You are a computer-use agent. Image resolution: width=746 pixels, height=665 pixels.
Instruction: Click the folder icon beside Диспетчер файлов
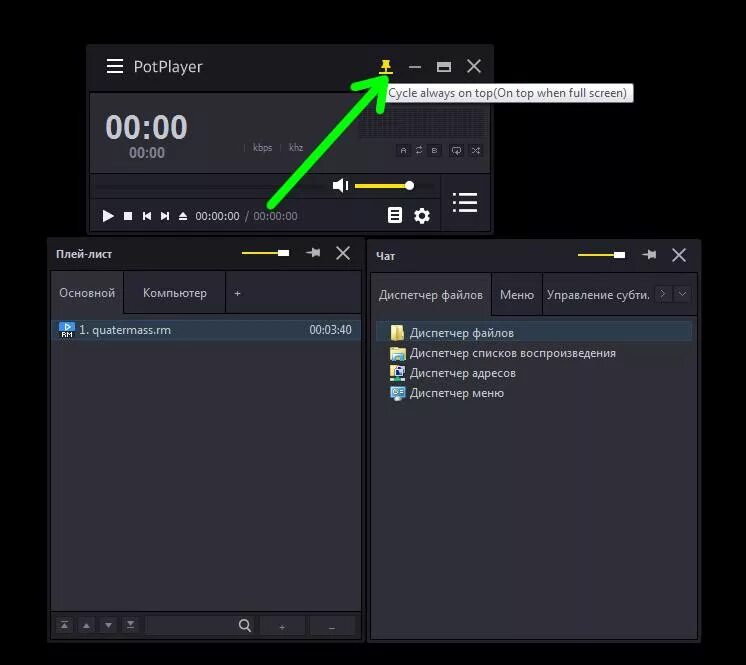(x=397, y=332)
